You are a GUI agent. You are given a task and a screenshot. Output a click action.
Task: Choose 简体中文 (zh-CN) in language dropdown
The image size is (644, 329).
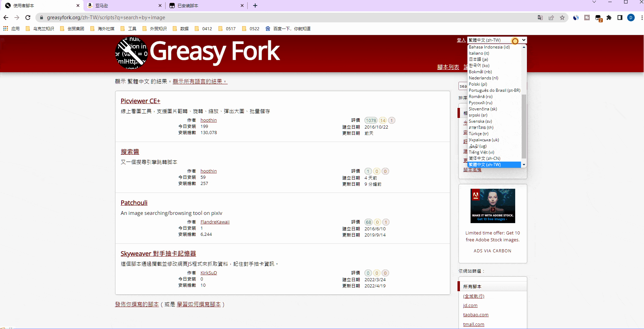tap(484, 158)
